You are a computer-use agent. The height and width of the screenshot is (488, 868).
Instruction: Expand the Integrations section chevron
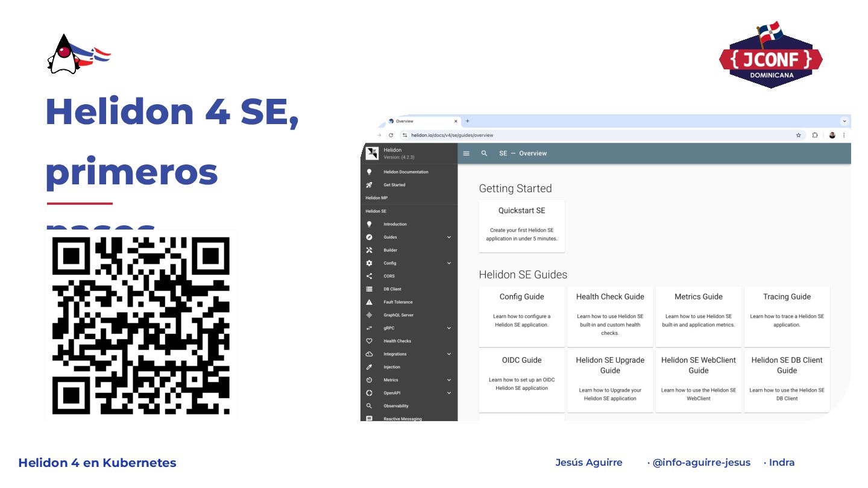tap(449, 354)
